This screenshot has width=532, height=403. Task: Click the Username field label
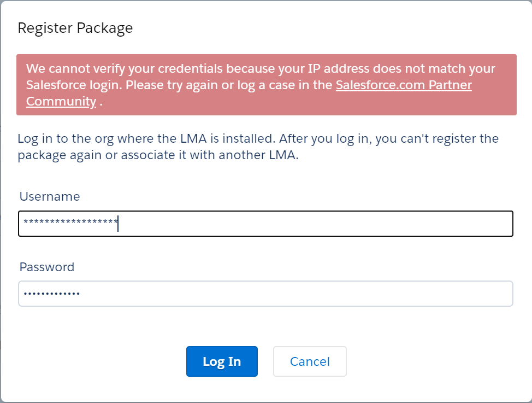[50, 196]
